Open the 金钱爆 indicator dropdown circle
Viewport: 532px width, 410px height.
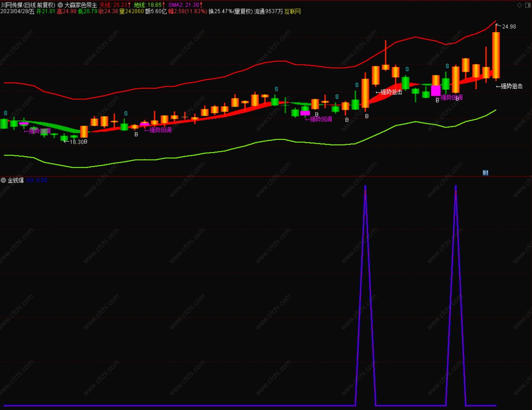click(x=3, y=180)
